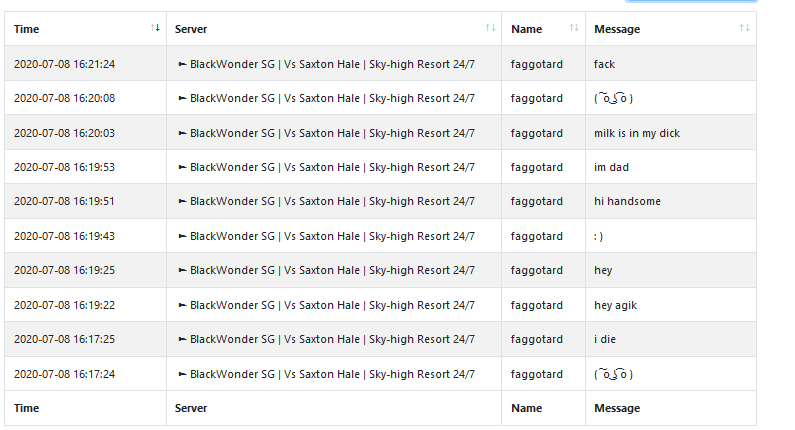The image size is (795, 430).
Task: Click the top Server column header label
Action: click(x=191, y=29)
